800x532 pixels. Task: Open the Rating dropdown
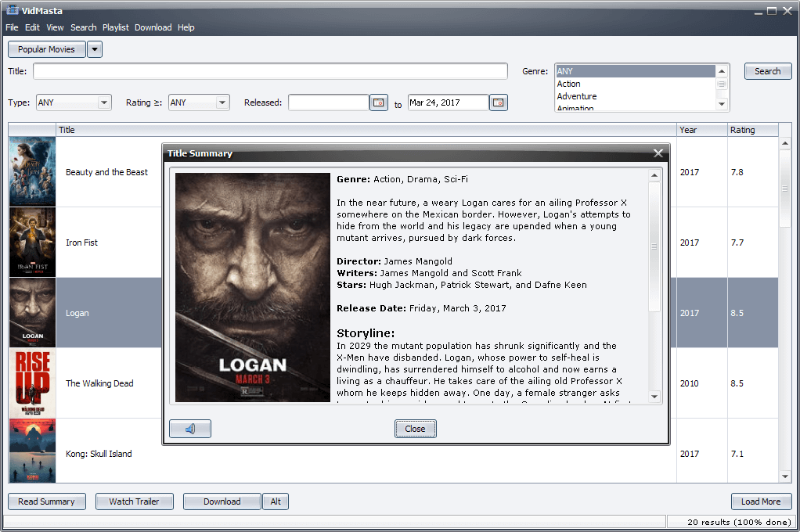point(221,102)
